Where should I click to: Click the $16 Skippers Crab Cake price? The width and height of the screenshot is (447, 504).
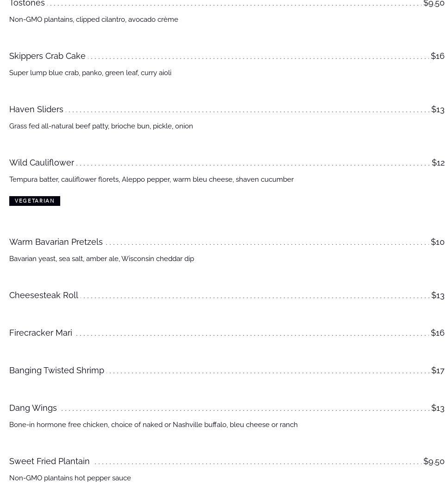tap(437, 56)
